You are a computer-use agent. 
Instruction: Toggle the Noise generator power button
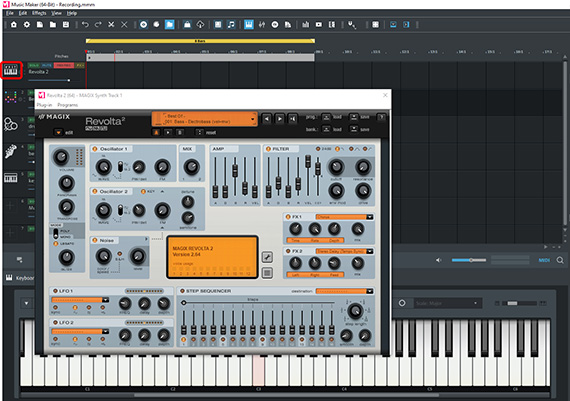click(x=95, y=240)
